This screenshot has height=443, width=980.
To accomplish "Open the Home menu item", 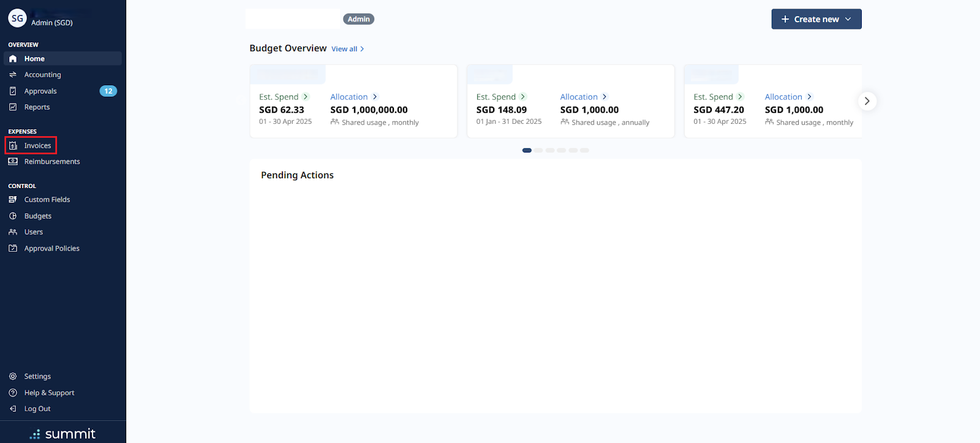I will (62, 59).
